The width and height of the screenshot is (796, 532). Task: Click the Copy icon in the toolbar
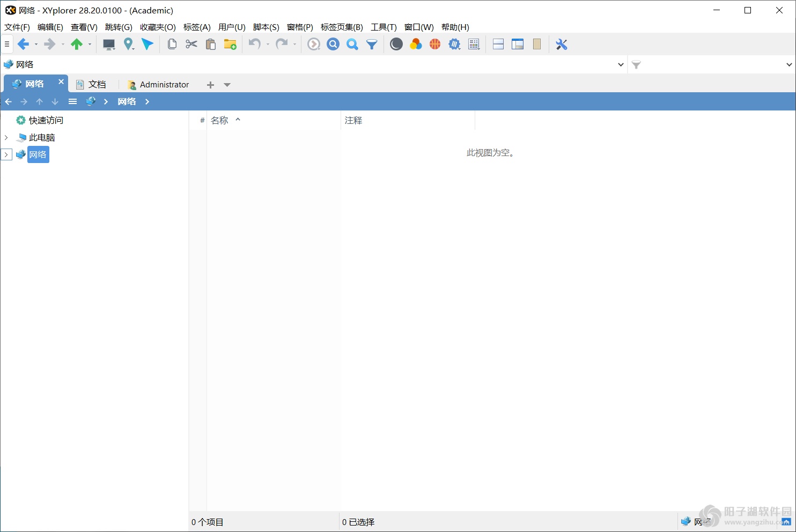(172, 44)
